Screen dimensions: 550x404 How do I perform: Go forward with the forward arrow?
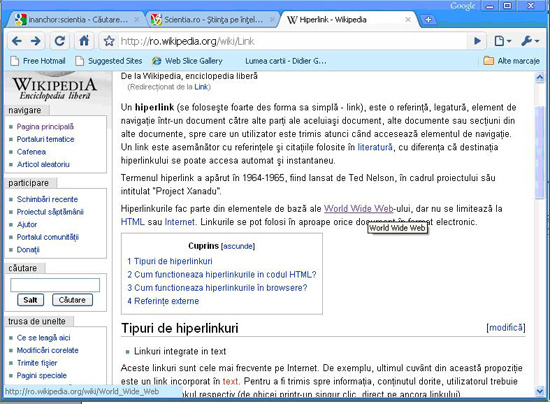[x=35, y=41]
